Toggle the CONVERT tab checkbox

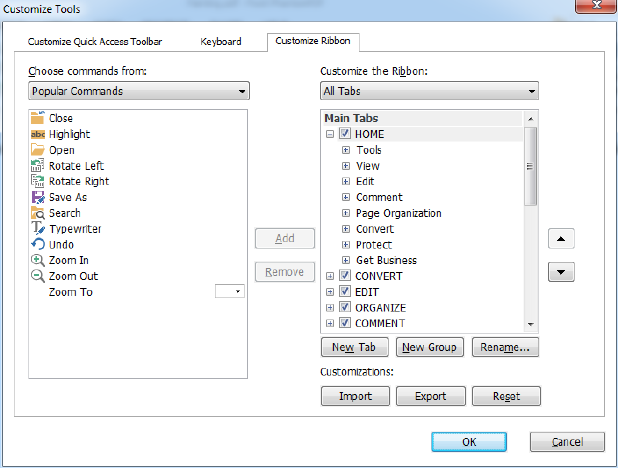(x=345, y=276)
